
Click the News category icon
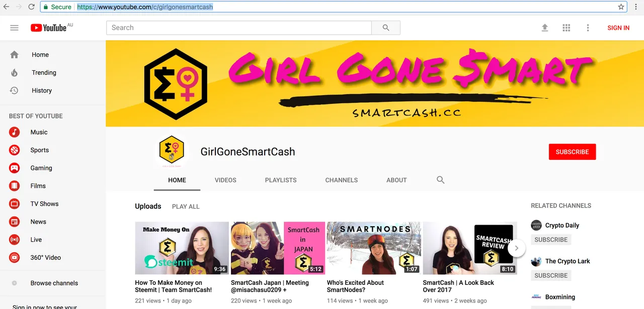tap(14, 222)
